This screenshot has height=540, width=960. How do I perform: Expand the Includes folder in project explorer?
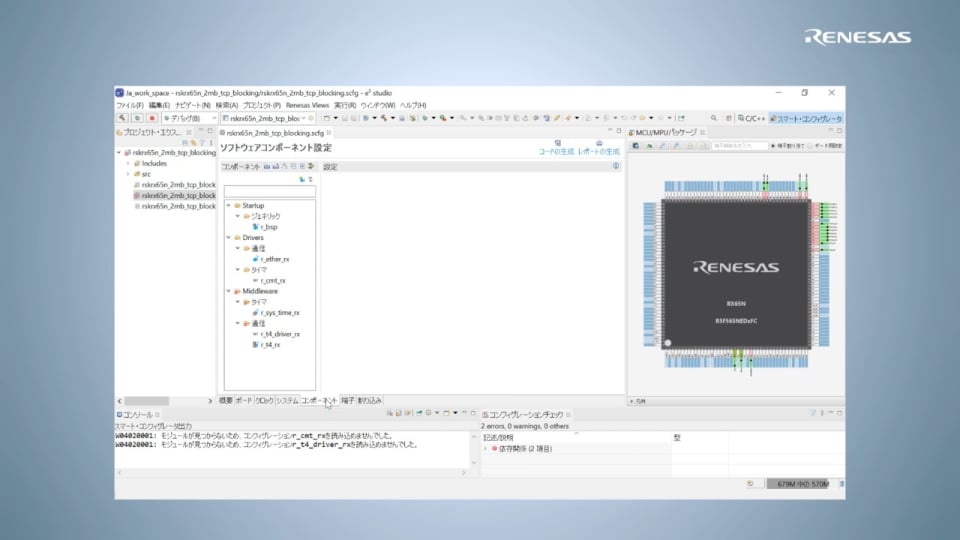tap(127, 163)
